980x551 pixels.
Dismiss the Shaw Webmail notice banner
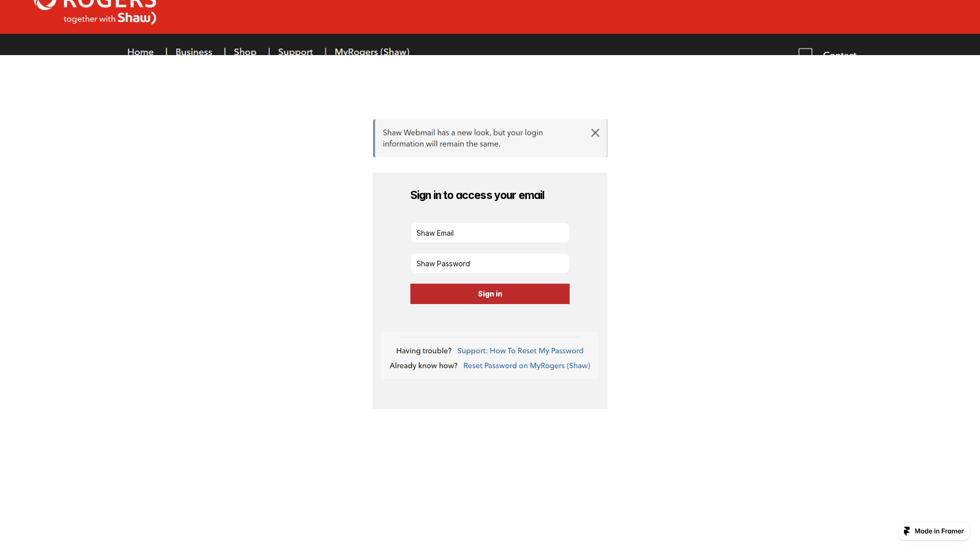(x=595, y=133)
